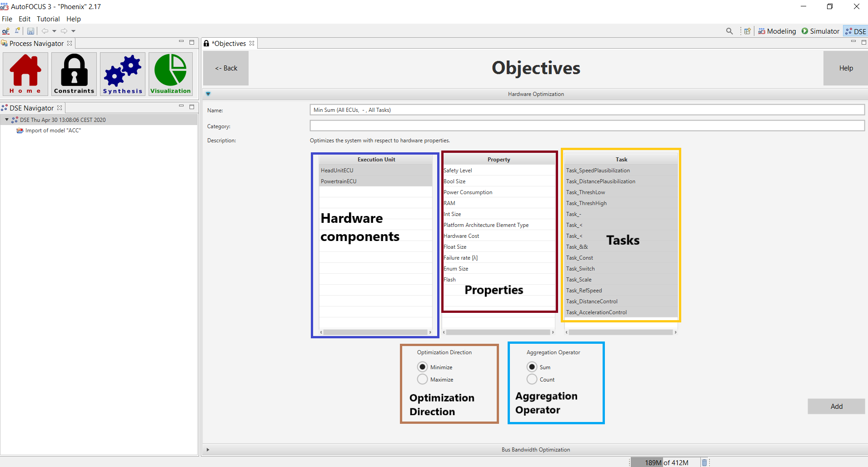The width and height of the screenshot is (868, 467).
Task: Switch to the Simulator perspective
Action: click(820, 31)
